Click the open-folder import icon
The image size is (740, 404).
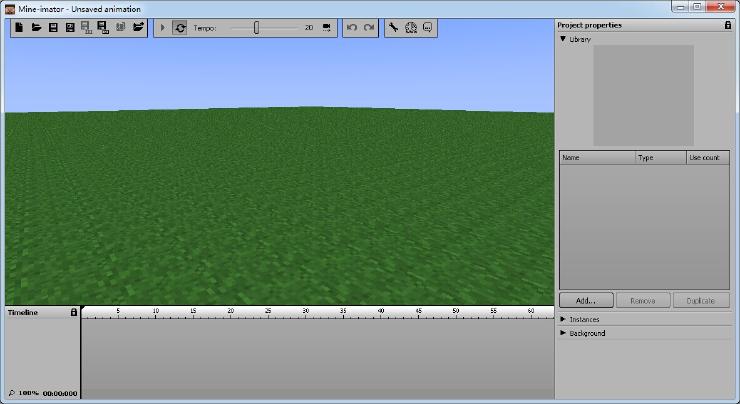138,27
